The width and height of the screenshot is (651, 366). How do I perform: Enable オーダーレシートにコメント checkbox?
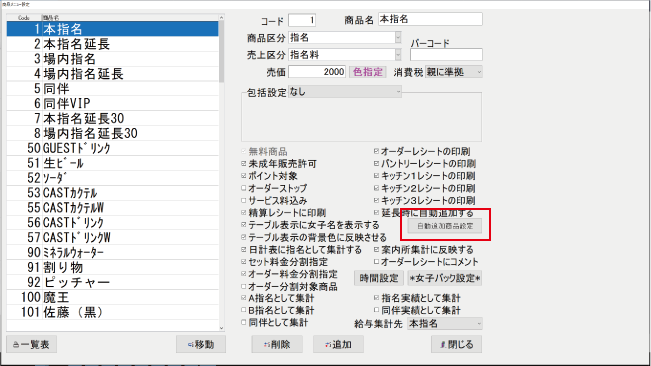(377, 262)
